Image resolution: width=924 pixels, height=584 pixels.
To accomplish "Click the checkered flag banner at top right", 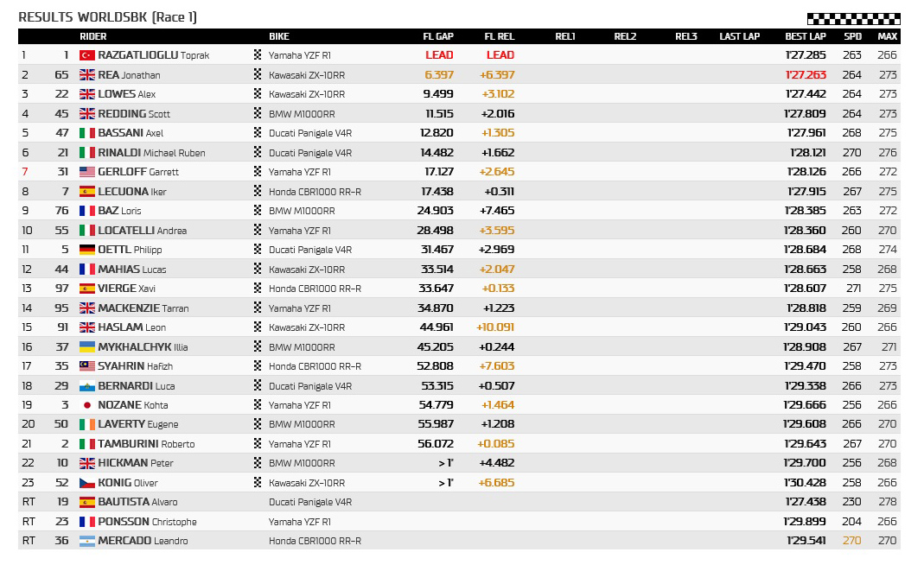I will [x=853, y=18].
